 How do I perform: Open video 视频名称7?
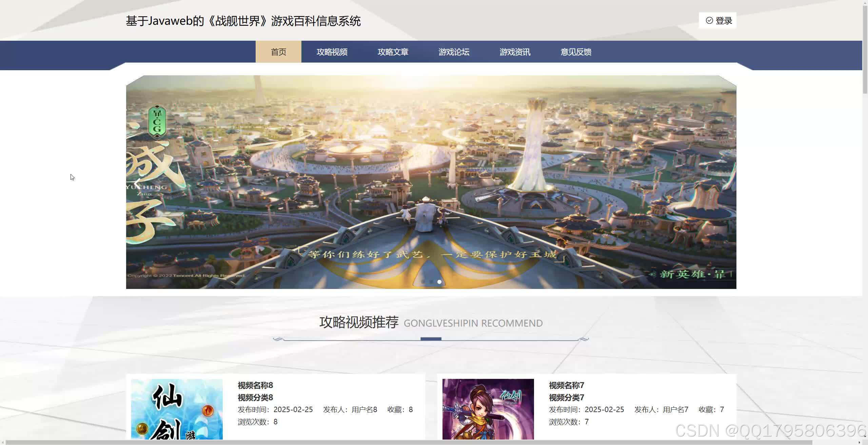click(x=566, y=385)
